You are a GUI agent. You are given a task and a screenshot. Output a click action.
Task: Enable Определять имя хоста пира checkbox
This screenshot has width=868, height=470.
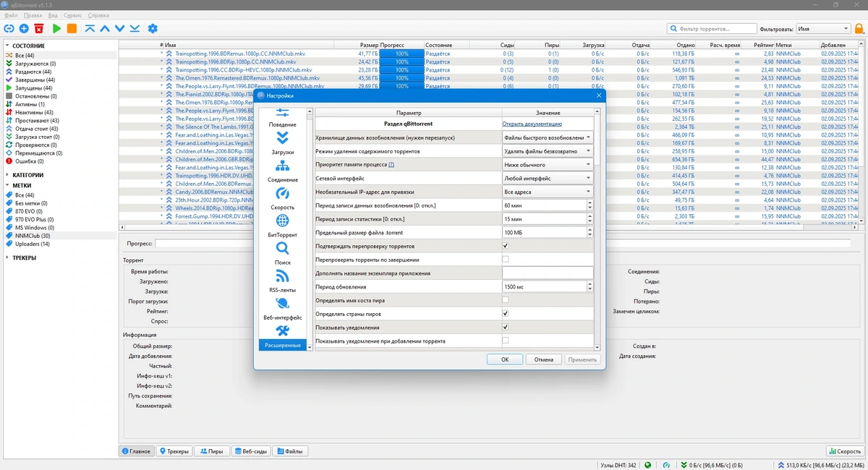[x=505, y=299]
